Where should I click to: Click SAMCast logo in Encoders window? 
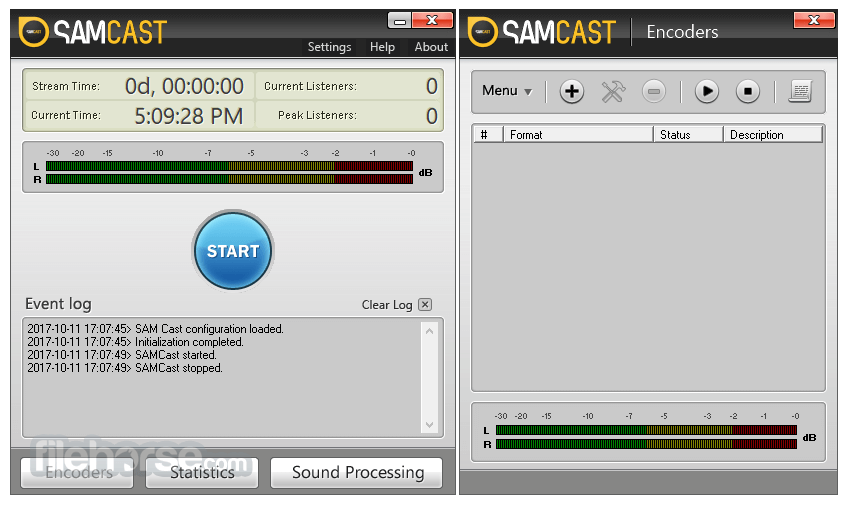tap(541, 32)
